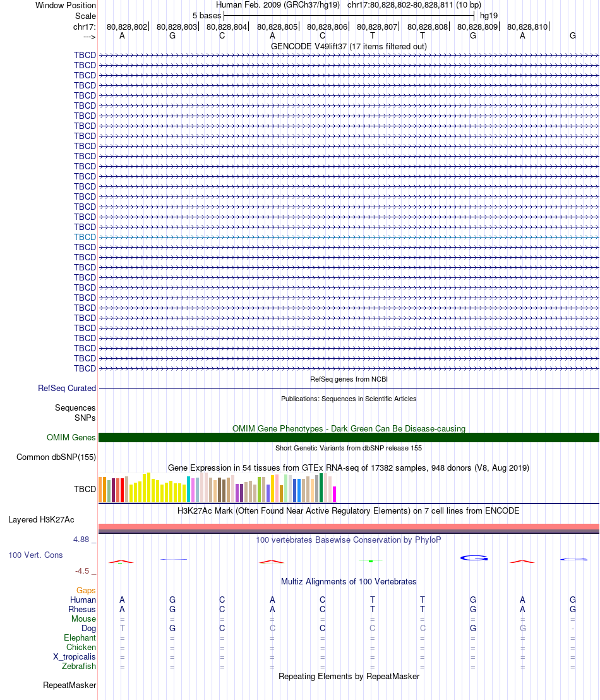This screenshot has width=600, height=700.
Task: Click the 100 Vert. Cons track label
Action: pyautogui.click(x=35, y=555)
